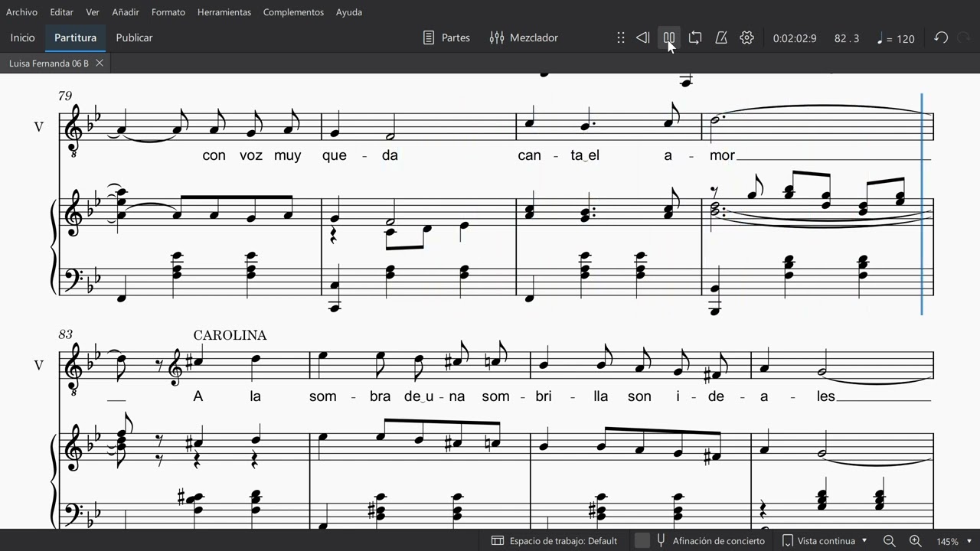Viewport: 980px width, 551px height.
Task: Click the 145% zoom value
Action: [x=948, y=542]
